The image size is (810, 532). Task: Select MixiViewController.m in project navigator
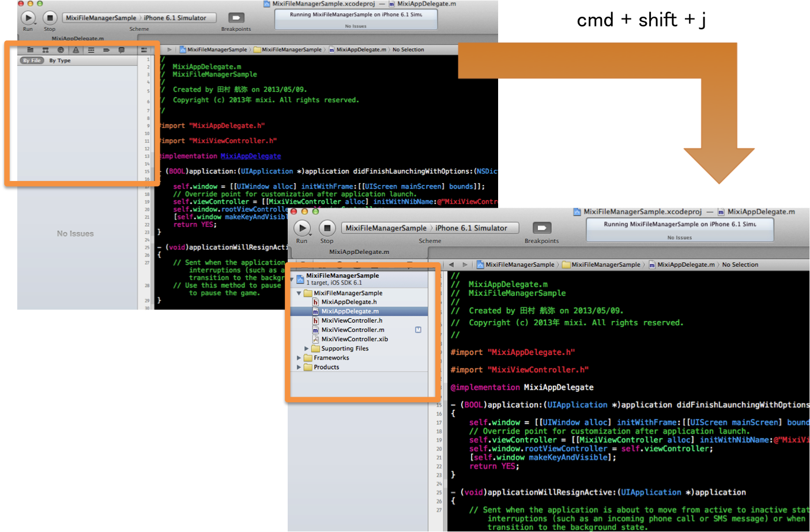point(352,330)
